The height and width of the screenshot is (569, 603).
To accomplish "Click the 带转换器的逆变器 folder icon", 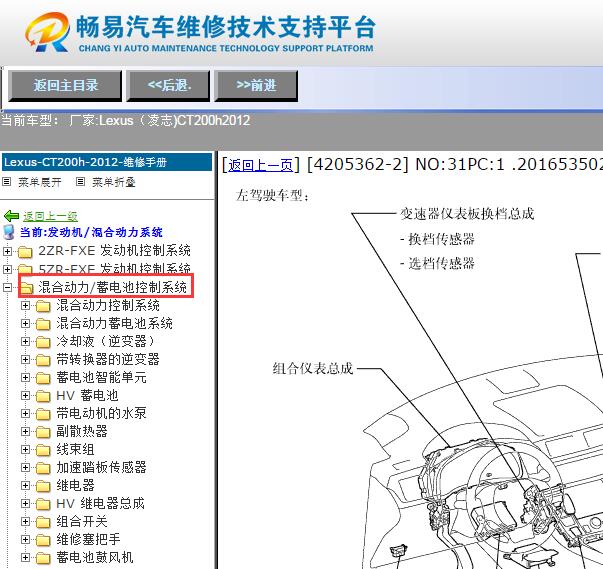I will tap(43, 360).
